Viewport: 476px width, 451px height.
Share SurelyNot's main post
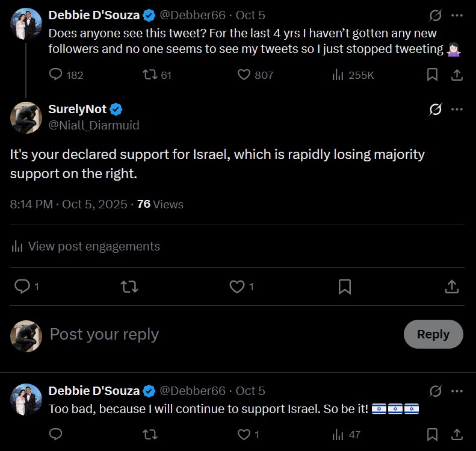tap(451, 287)
